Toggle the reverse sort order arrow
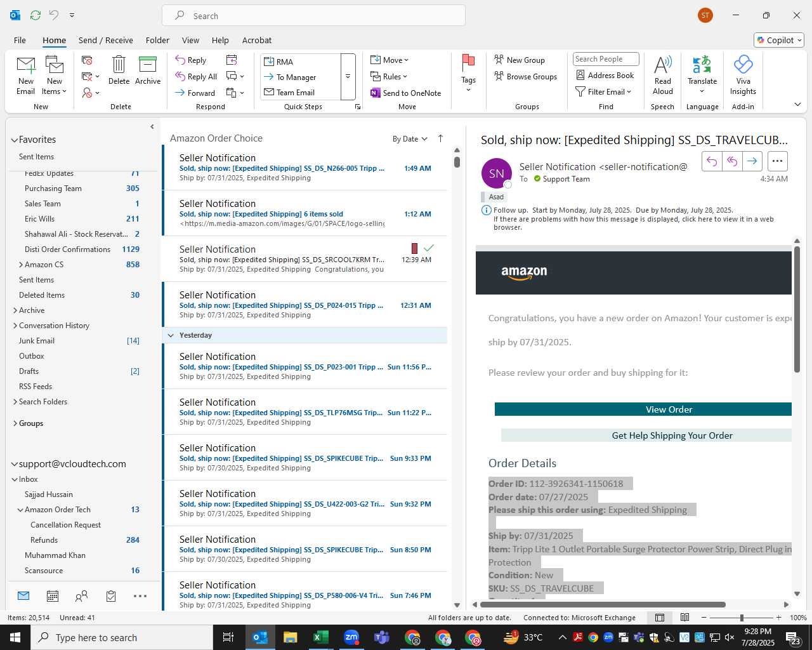This screenshot has width=812, height=650. click(440, 138)
